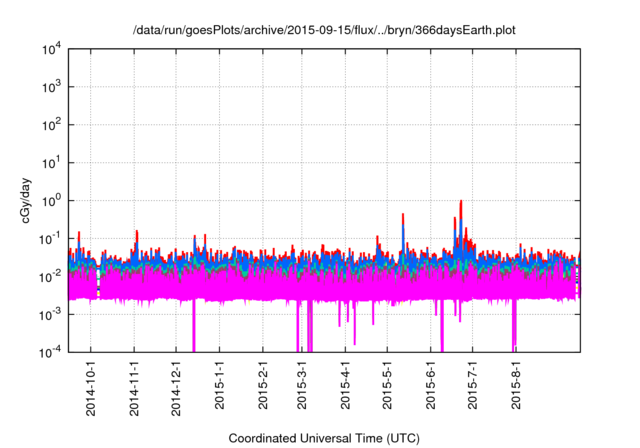Click the tallest red peak in the data
The image size is (640, 448).
460,204
